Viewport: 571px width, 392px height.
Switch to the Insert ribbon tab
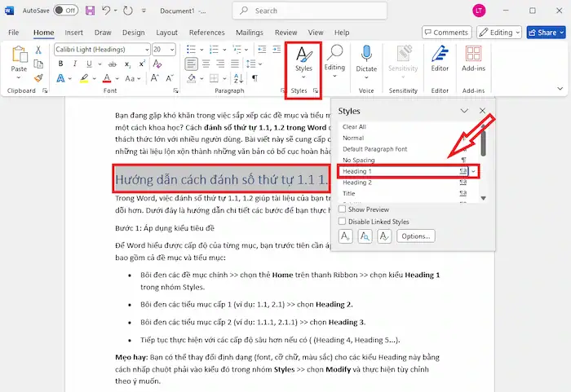(73, 33)
